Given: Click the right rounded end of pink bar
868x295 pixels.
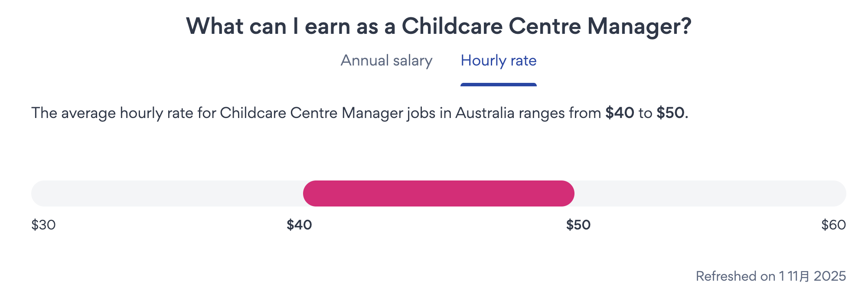Looking at the screenshot, I should (567, 193).
